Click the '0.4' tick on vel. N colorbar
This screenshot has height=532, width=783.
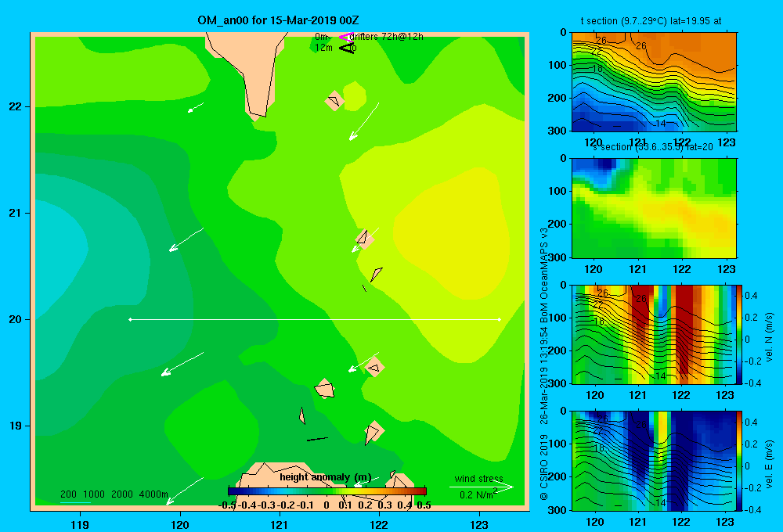[751, 296]
